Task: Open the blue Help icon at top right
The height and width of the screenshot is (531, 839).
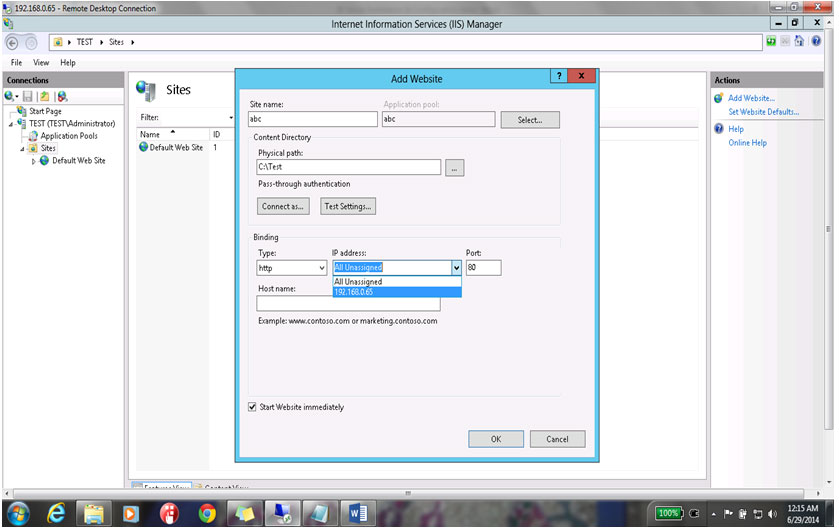Action: [815, 41]
